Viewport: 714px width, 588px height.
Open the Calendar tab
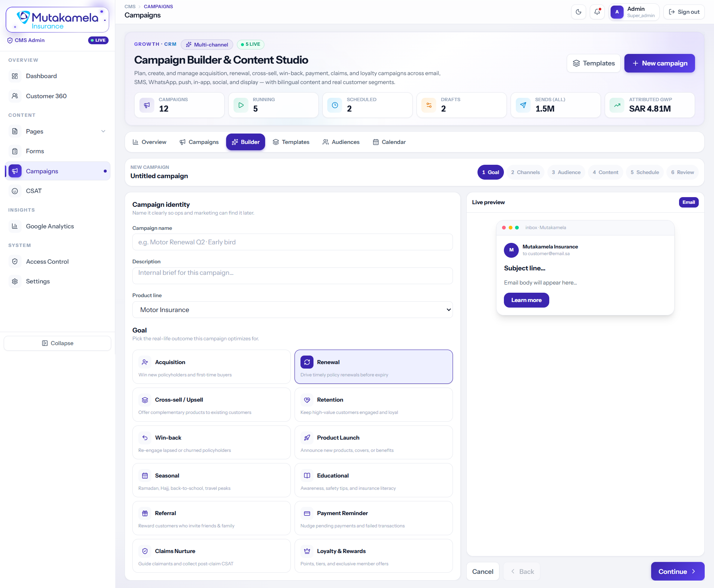pyautogui.click(x=389, y=142)
